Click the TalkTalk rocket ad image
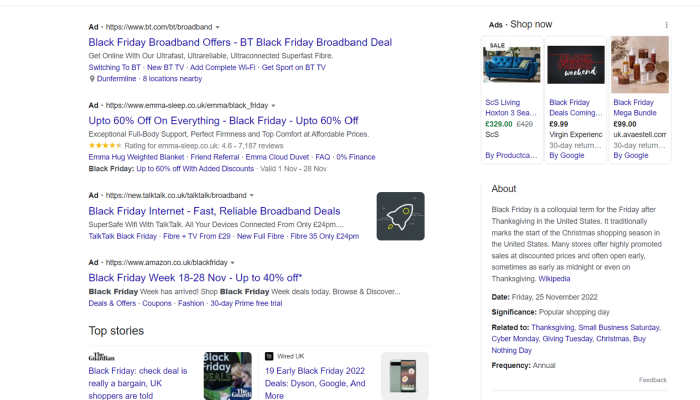This screenshot has width=700, height=400. pyautogui.click(x=400, y=216)
